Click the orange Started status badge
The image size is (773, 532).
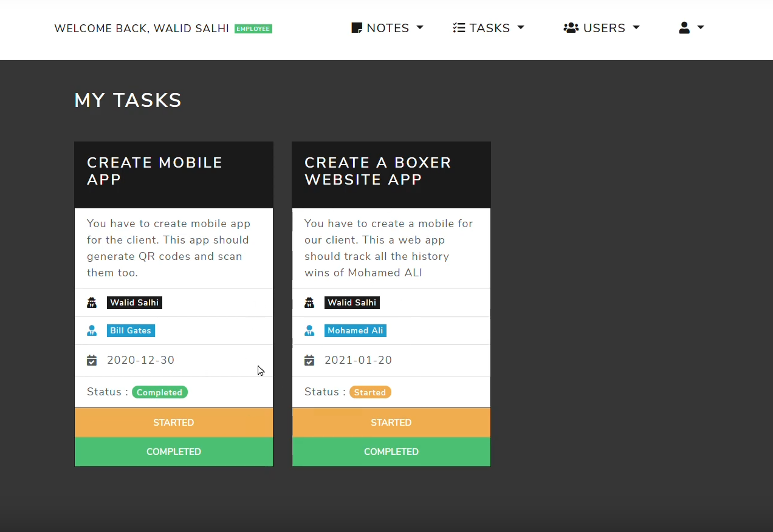click(370, 392)
